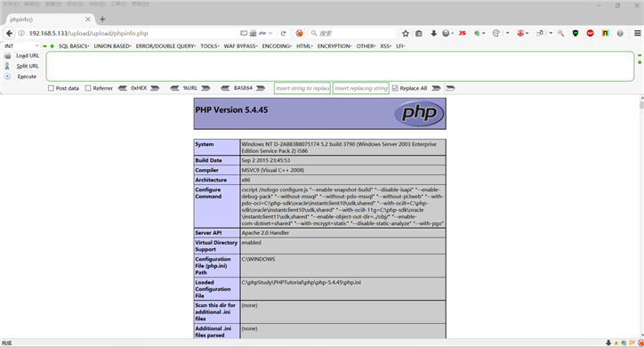The image size is (644, 347).
Task: Click the green shield extension icon
Action: coord(576,33)
